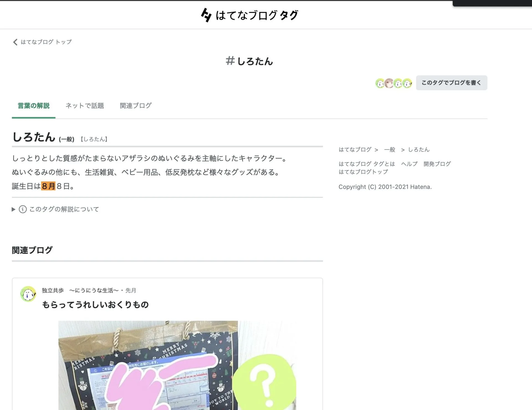Switch to the ネットで話題 tab
The height and width of the screenshot is (410, 532).
coord(85,106)
